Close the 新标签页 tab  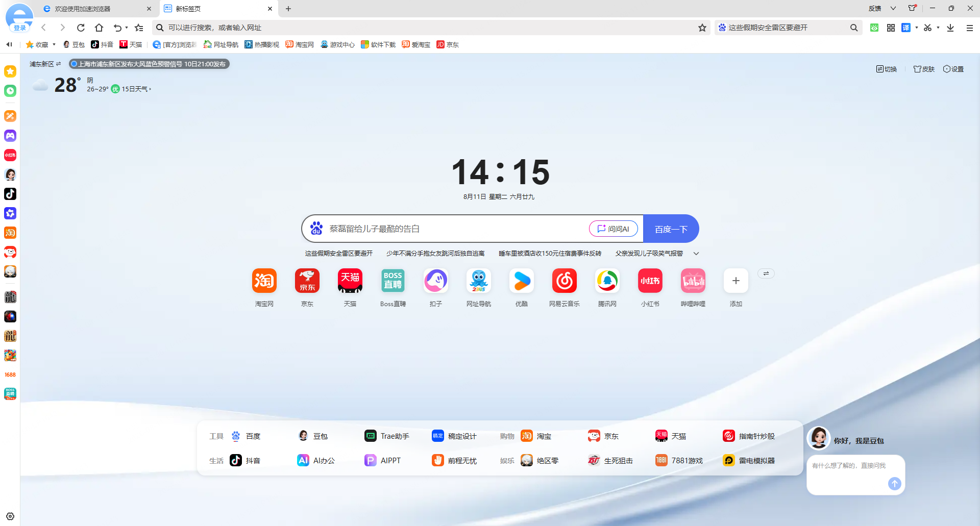click(270, 9)
